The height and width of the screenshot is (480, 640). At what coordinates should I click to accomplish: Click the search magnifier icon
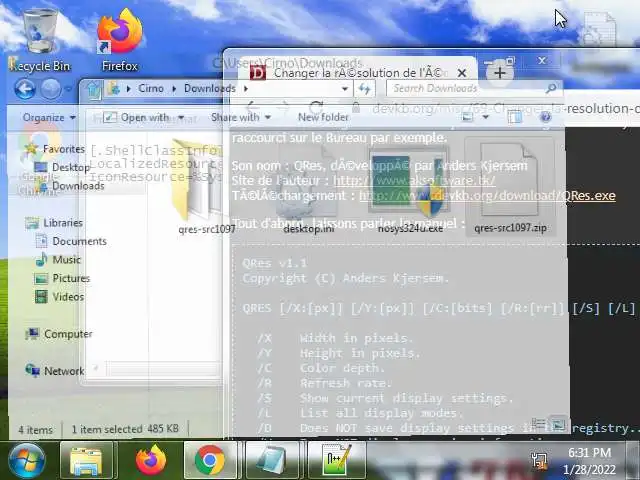coord(551,88)
